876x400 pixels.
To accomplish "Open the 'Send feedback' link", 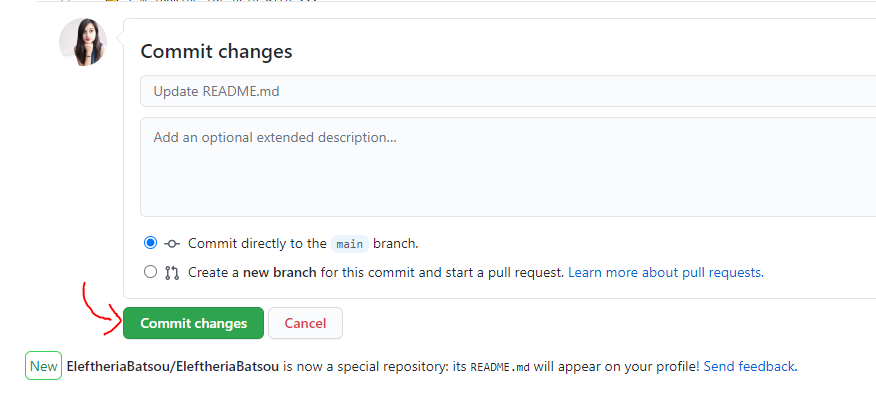I will point(749,367).
